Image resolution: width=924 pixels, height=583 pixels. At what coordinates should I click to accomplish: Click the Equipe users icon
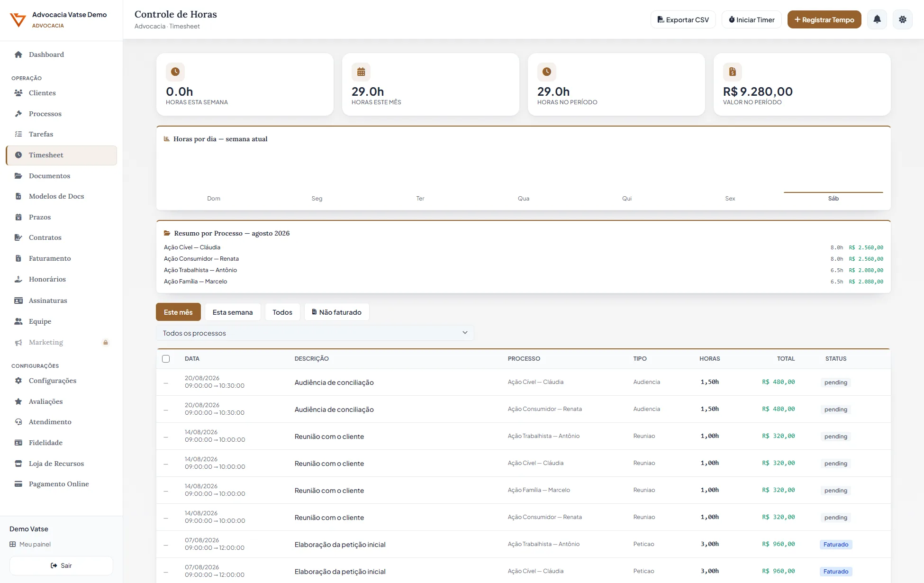coord(18,321)
